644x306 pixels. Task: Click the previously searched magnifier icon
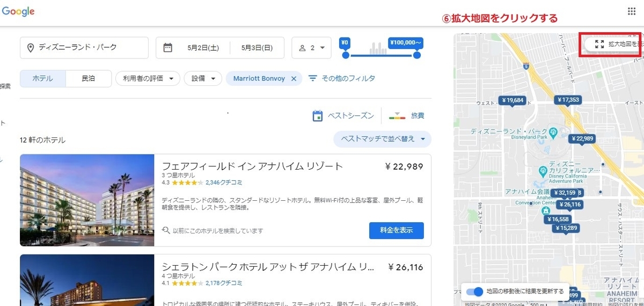click(166, 231)
